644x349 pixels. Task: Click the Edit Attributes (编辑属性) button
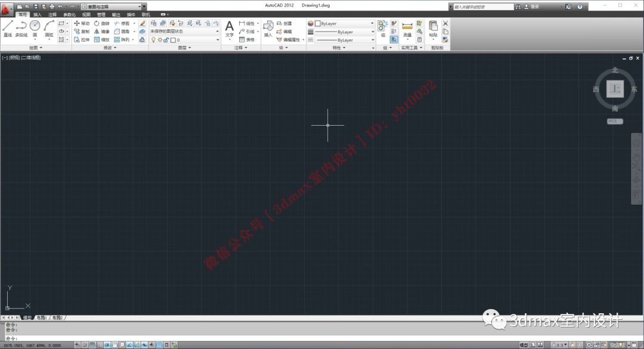(289, 40)
